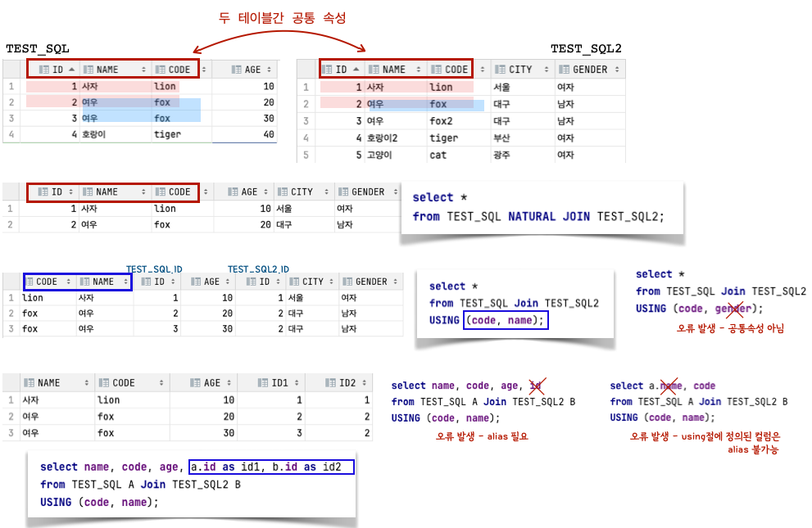Click the NAME column icon in the TEST_SQL table

88,70
